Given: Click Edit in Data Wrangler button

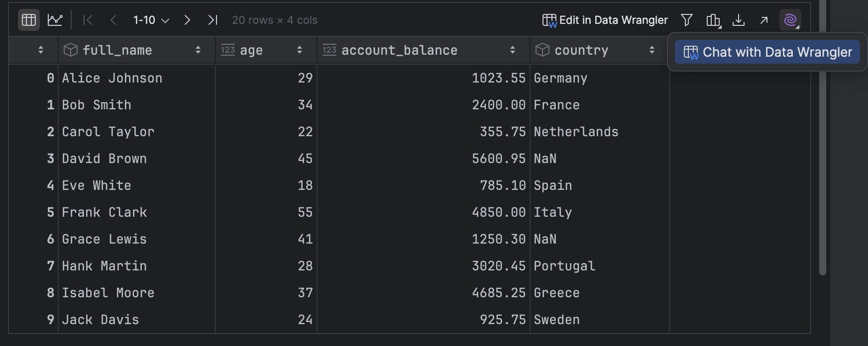Looking at the screenshot, I should coord(605,20).
